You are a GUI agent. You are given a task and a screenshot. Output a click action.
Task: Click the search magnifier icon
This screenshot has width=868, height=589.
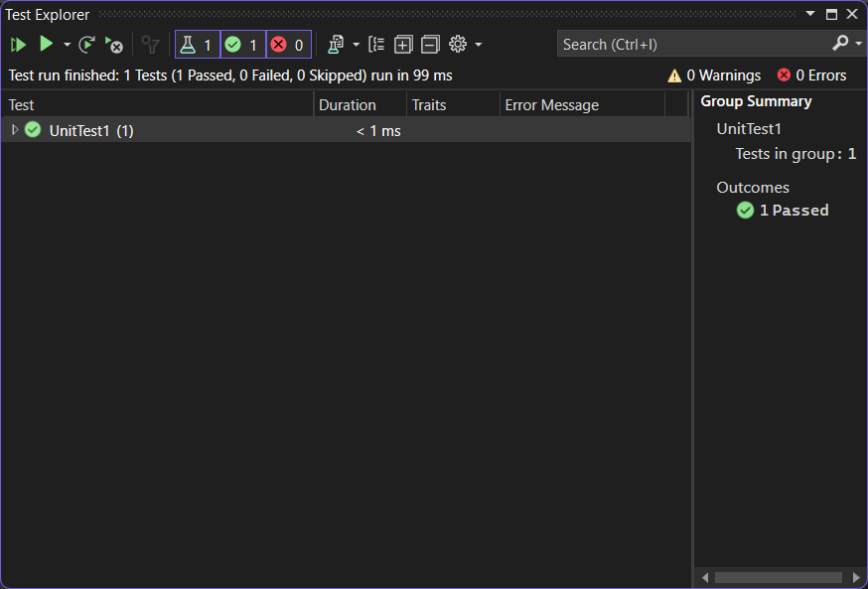[x=840, y=43]
